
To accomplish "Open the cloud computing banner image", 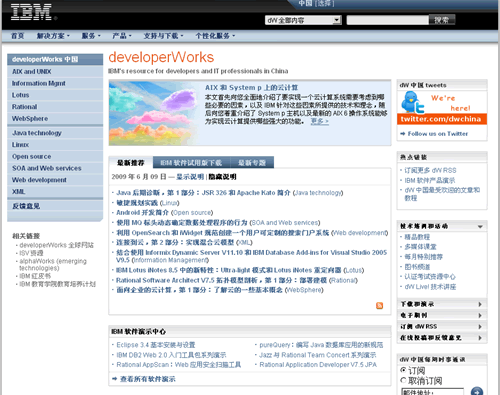I will coord(154,113).
